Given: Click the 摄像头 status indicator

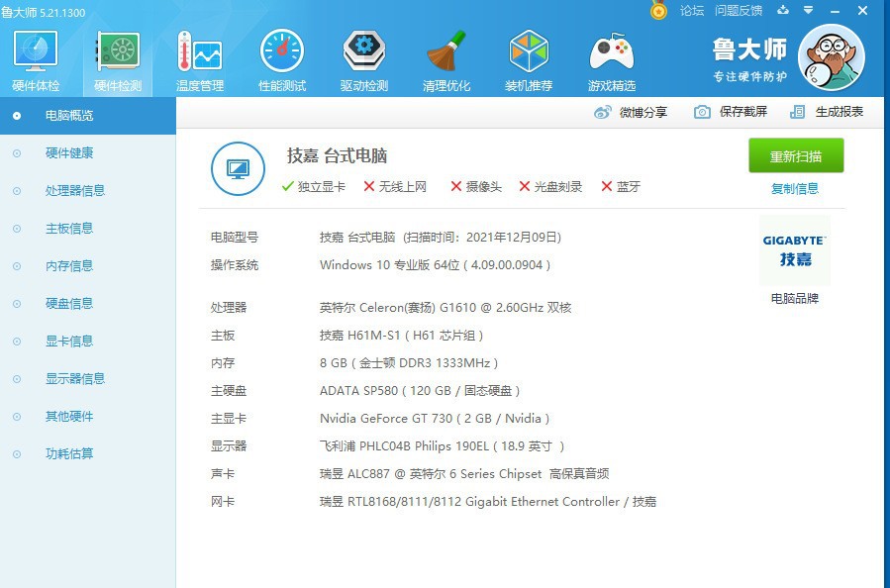Looking at the screenshot, I should click(475, 186).
